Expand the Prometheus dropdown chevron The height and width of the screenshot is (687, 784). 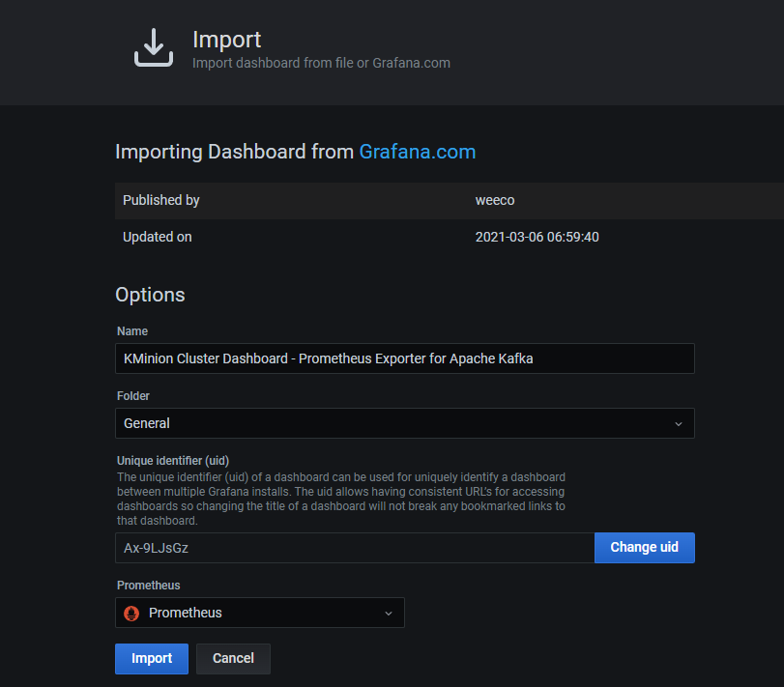(388, 614)
